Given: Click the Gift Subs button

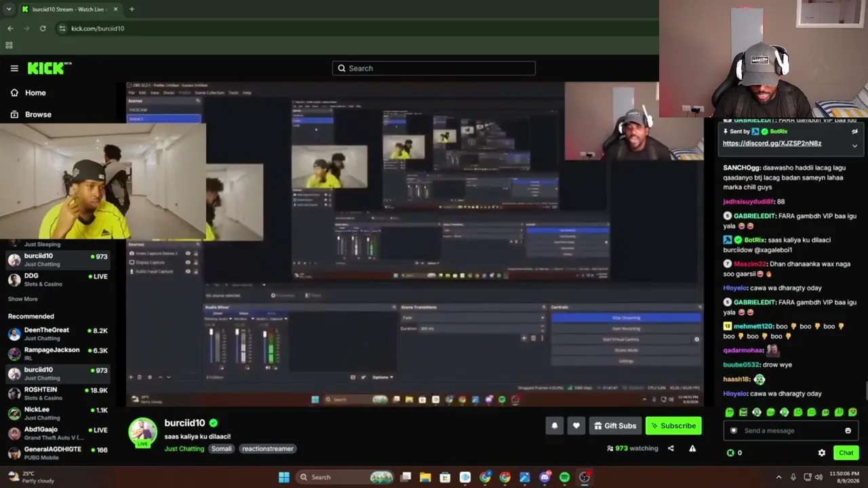Looking at the screenshot, I should (x=615, y=426).
